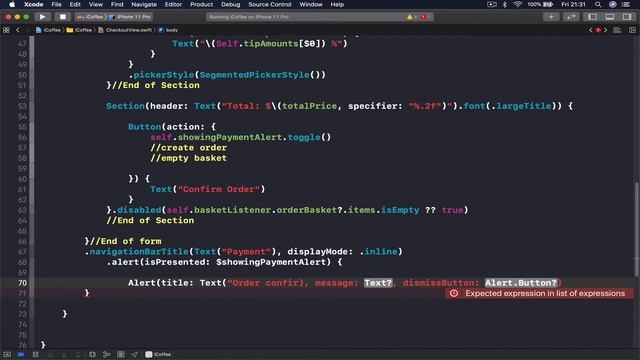Open the code review arrows button
This screenshot has width=640, height=360.
pyautogui.click(x=571, y=17)
